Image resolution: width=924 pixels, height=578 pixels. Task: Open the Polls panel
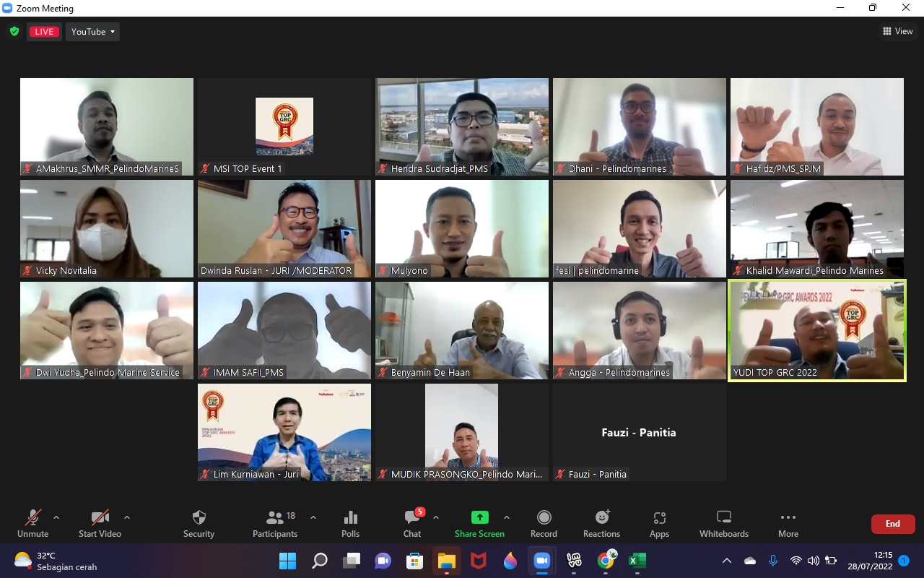(350, 524)
